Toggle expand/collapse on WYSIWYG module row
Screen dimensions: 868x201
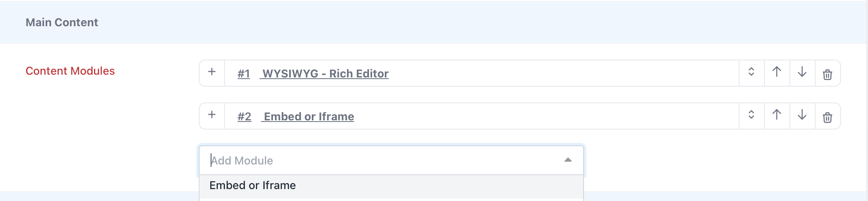751,72
